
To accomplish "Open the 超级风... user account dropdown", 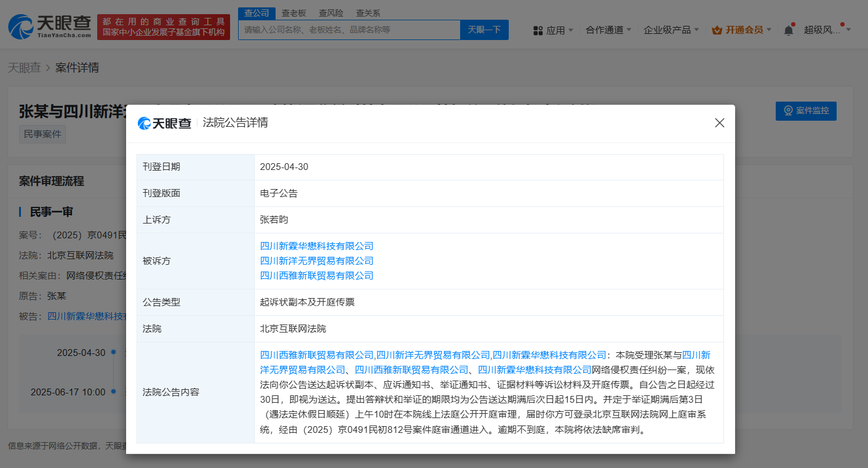I will pyautogui.click(x=827, y=30).
